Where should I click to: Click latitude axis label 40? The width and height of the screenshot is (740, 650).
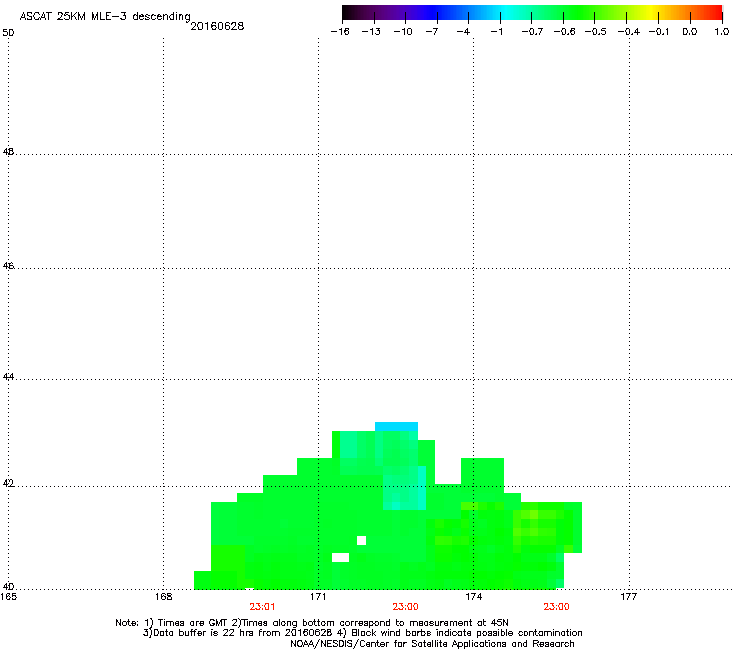click(x=8, y=587)
